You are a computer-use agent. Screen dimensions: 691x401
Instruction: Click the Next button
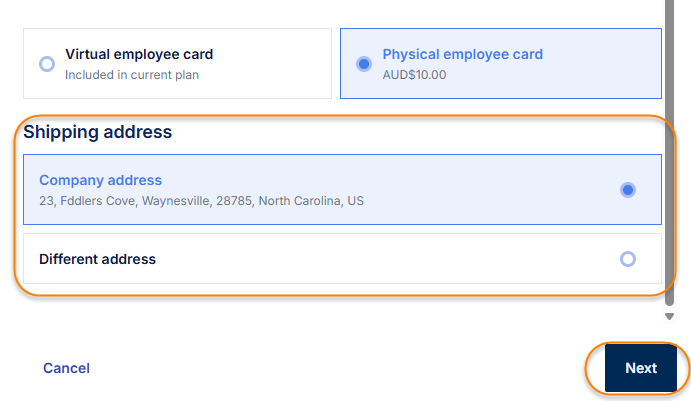[640, 368]
